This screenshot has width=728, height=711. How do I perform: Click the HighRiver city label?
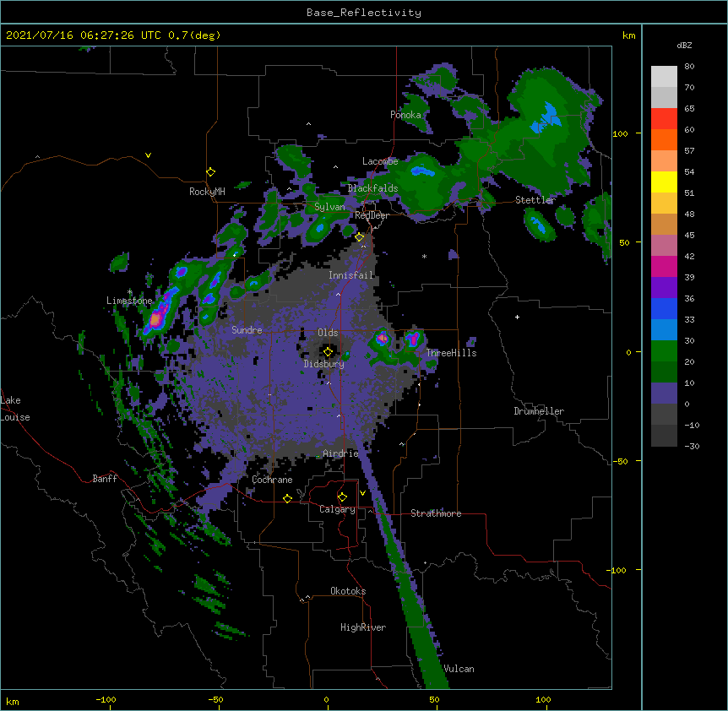click(363, 627)
